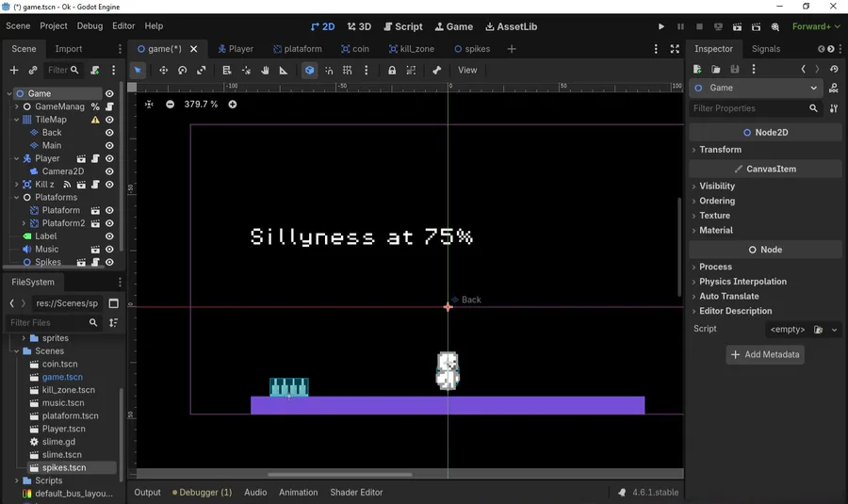The image size is (848, 504).
Task: Run the project with Play button
Action: pos(660,26)
